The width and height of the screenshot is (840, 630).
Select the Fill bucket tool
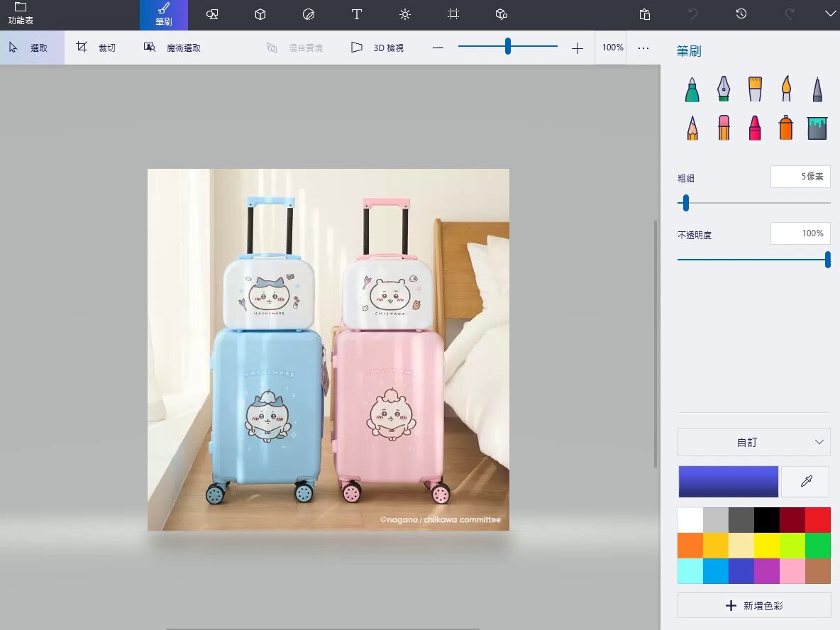817,128
